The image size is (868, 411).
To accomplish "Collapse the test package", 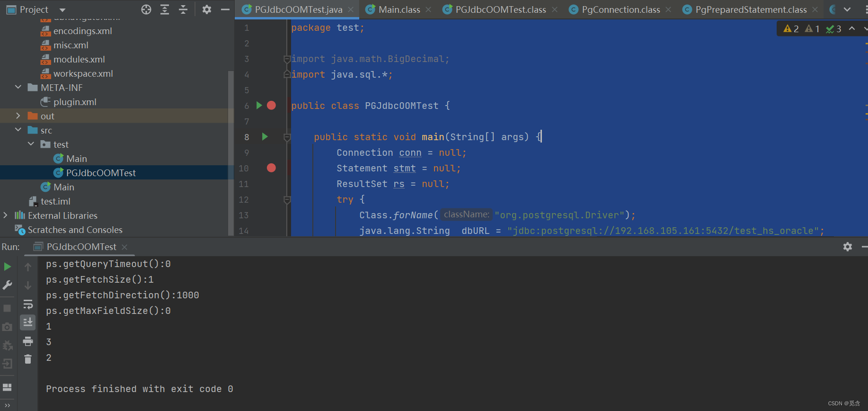I will [x=31, y=144].
